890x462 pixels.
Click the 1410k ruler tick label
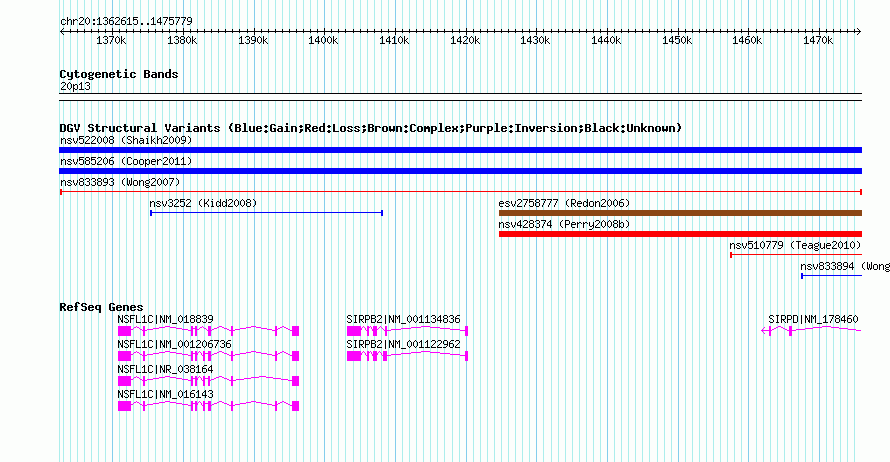coord(394,40)
